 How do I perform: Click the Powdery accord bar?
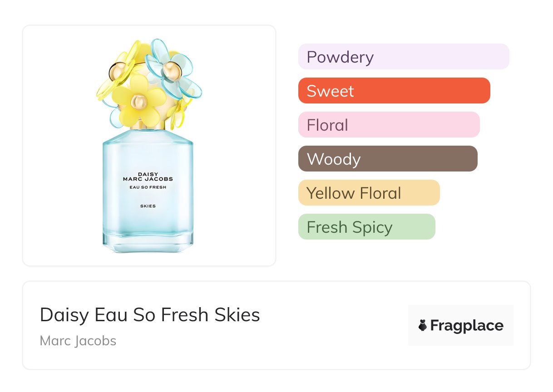click(403, 57)
